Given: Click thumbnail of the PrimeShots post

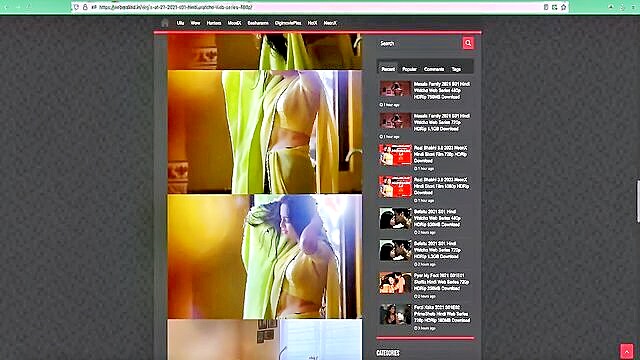Looking at the screenshot, I should click(x=396, y=314).
